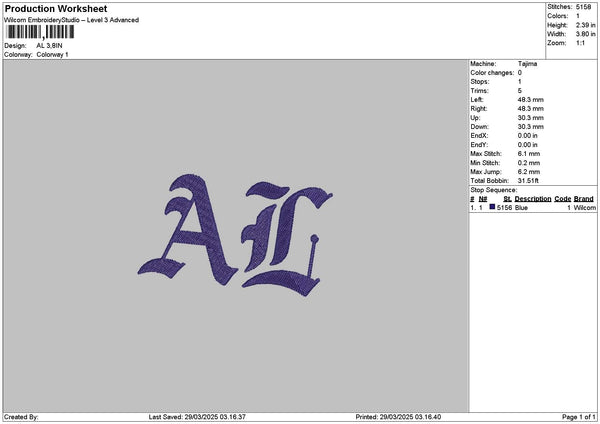This screenshot has width=600, height=424.
Task: Click the Description column header
Action: (533, 199)
